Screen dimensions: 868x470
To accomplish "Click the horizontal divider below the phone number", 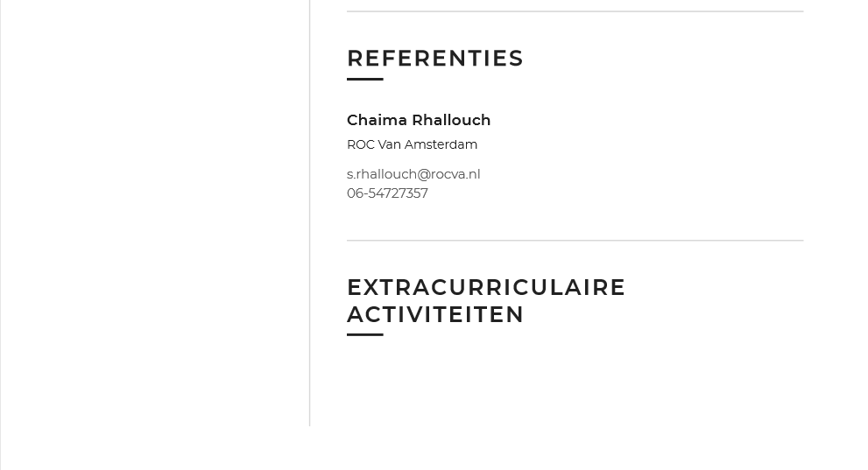I will coord(575,241).
